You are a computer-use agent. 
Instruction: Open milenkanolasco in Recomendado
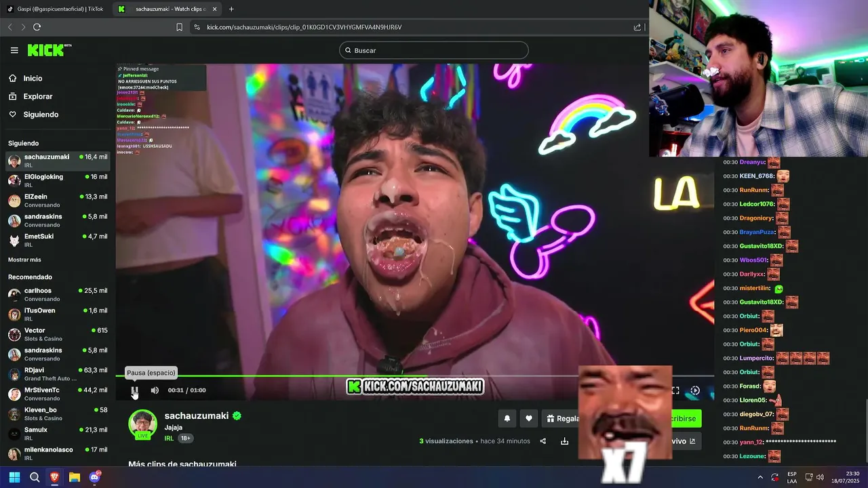[x=58, y=453]
